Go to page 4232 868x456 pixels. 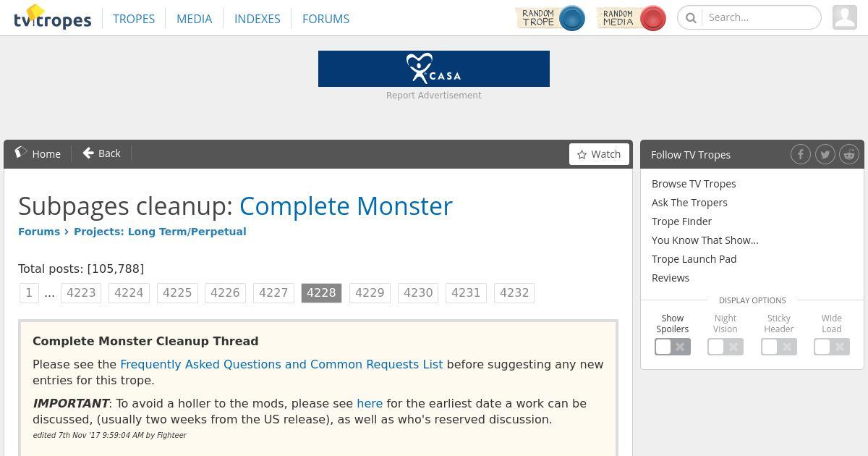point(514,292)
